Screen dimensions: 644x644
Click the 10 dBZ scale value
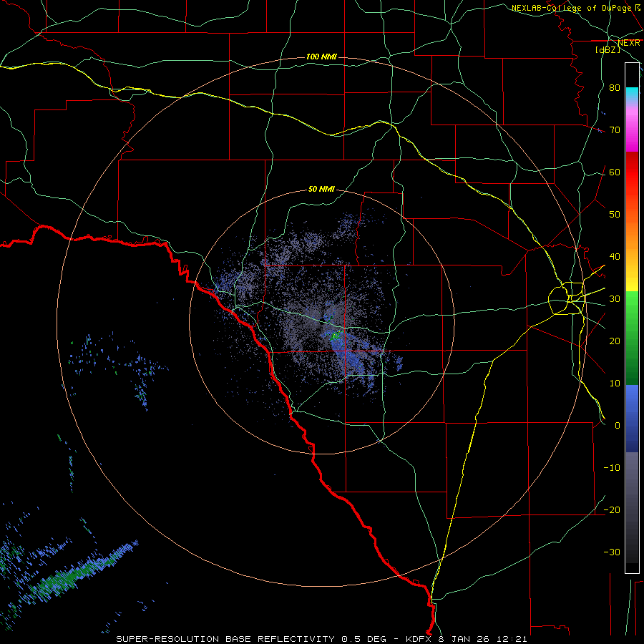615,384
